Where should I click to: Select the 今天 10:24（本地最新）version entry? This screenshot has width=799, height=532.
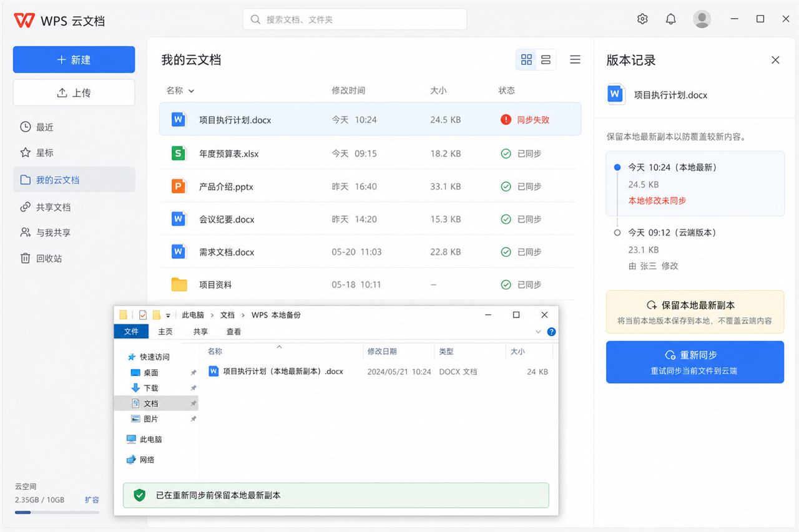coord(695,183)
